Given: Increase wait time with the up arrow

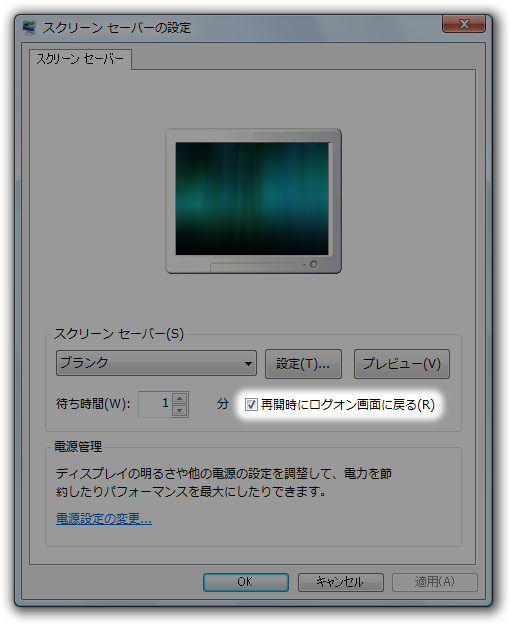Looking at the screenshot, I should click(180, 398).
